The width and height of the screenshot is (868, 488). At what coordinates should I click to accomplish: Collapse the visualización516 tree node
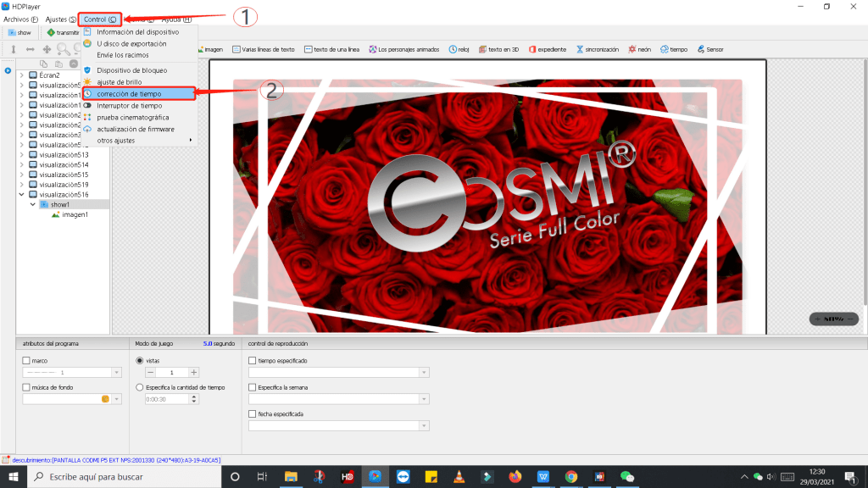(x=21, y=195)
